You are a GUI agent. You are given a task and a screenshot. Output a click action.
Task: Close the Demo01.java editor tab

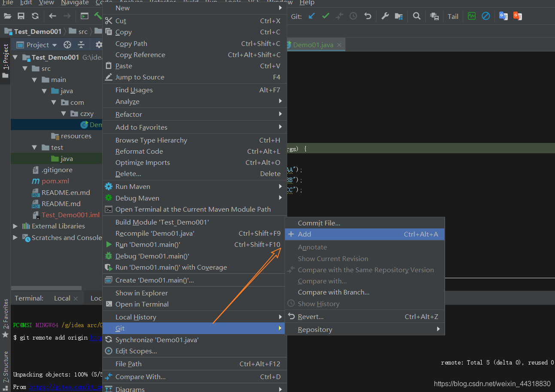339,45
